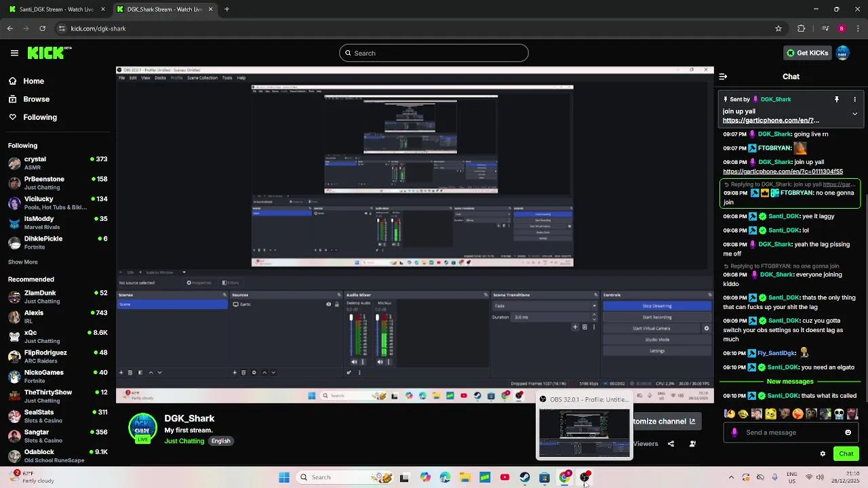The width and height of the screenshot is (868, 488).
Task: Click the Just Chatting category link
Action: [184, 441]
